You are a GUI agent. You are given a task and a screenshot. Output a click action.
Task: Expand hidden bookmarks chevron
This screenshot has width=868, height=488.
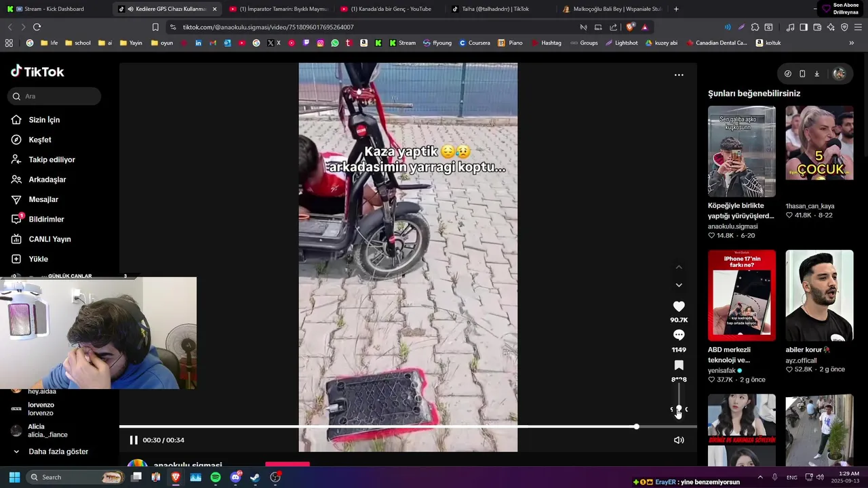(x=852, y=43)
